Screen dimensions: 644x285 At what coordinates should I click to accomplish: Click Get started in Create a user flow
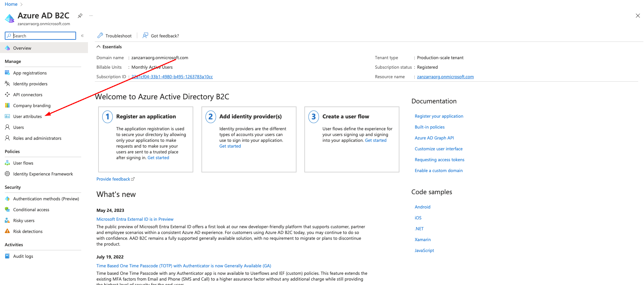pyautogui.click(x=376, y=140)
